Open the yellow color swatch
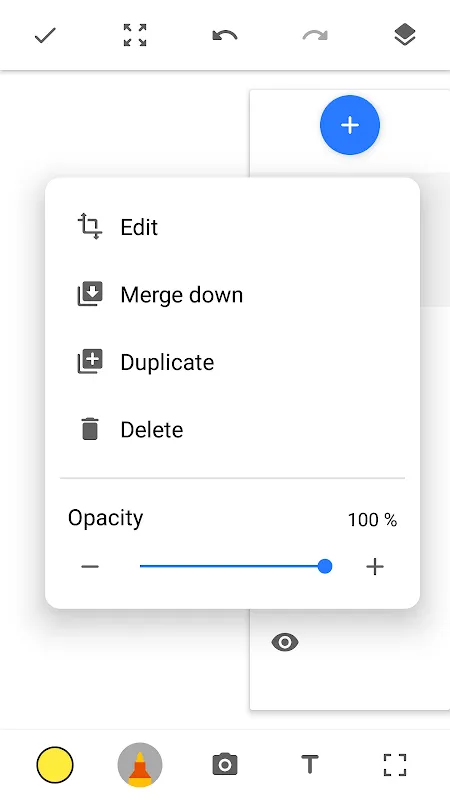Viewport: 450px width, 800px height. pos(55,765)
